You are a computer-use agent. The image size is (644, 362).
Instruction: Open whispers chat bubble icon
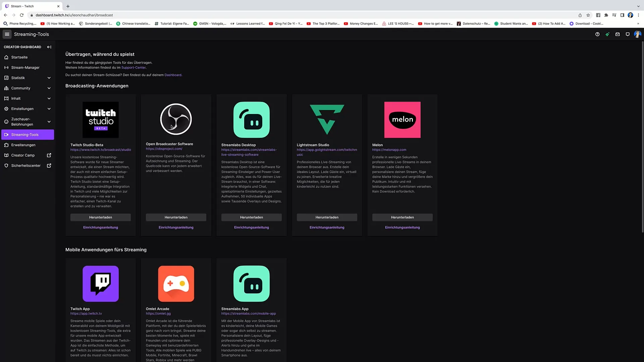pyautogui.click(x=628, y=34)
